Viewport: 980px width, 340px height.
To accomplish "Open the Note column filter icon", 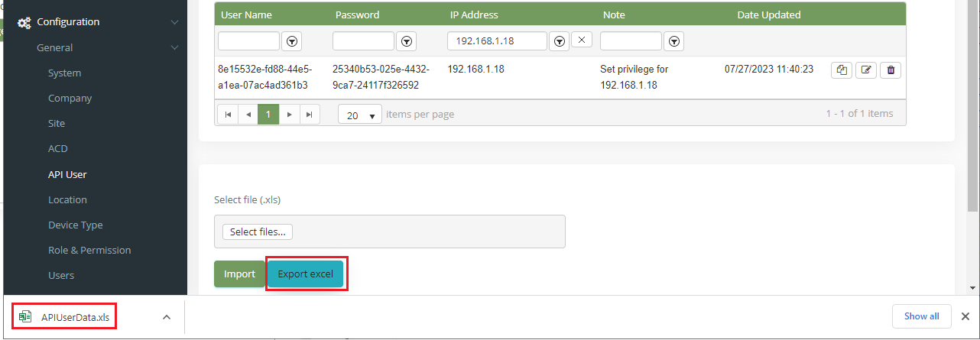I will [674, 41].
